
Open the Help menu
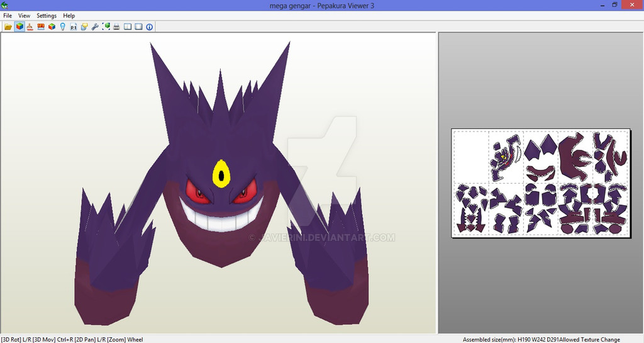pyautogui.click(x=69, y=16)
